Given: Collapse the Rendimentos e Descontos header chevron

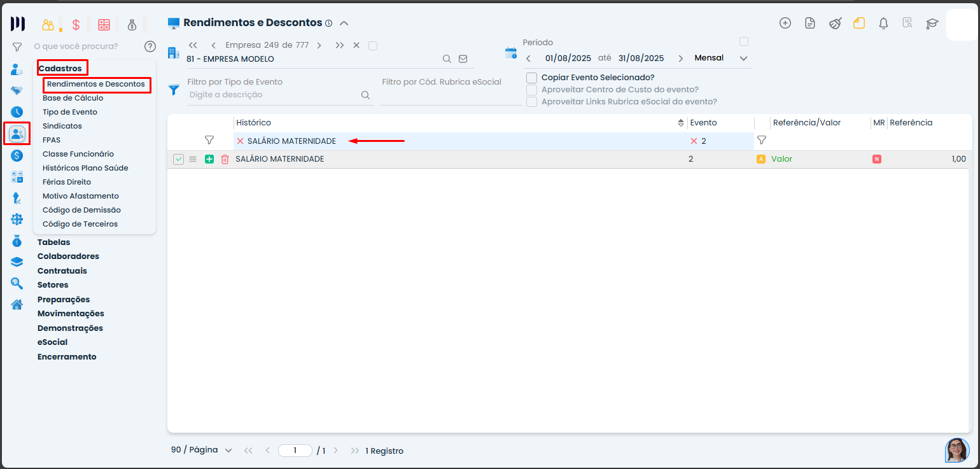Looking at the screenshot, I should pos(344,24).
